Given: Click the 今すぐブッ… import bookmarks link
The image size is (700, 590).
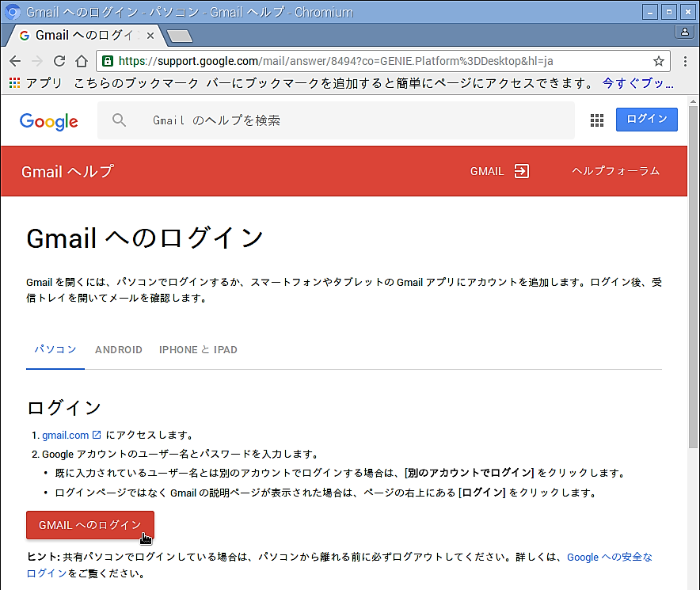Looking at the screenshot, I should pyautogui.click(x=637, y=83).
